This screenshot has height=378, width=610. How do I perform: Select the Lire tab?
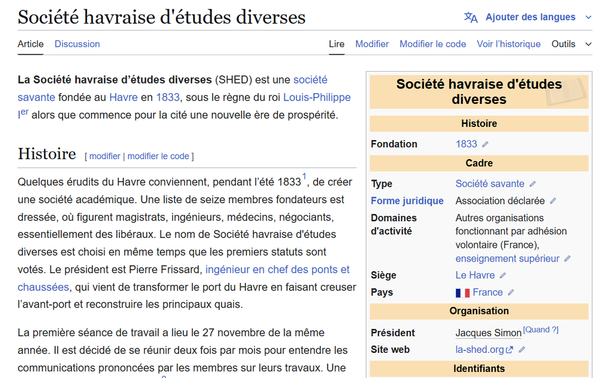337,44
